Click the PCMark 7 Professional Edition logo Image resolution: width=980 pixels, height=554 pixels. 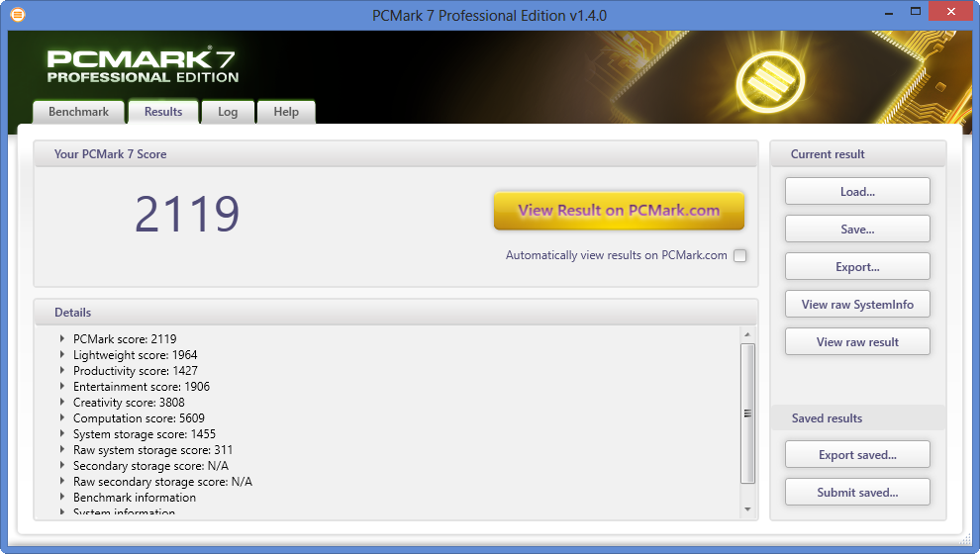143,65
